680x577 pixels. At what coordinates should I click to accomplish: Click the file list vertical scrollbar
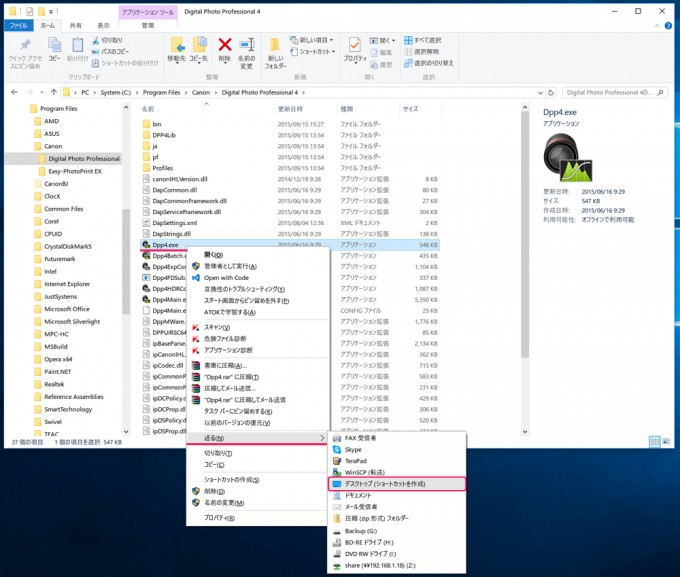[525, 234]
